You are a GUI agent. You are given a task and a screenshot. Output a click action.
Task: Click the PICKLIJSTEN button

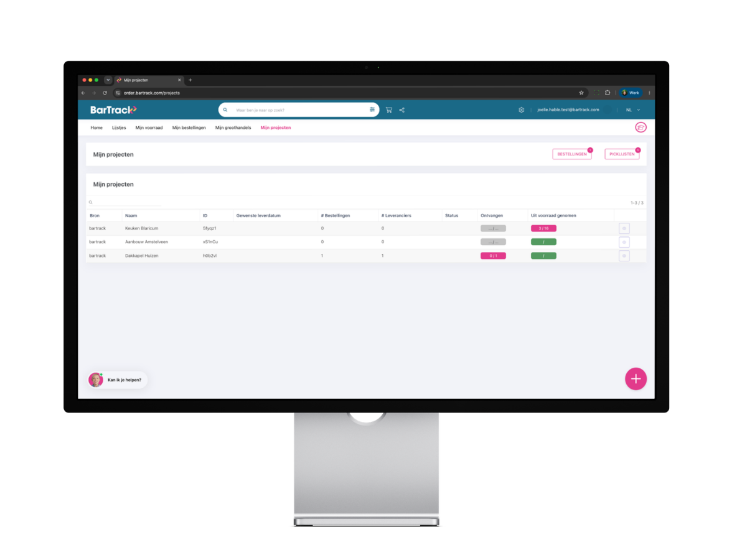point(622,154)
